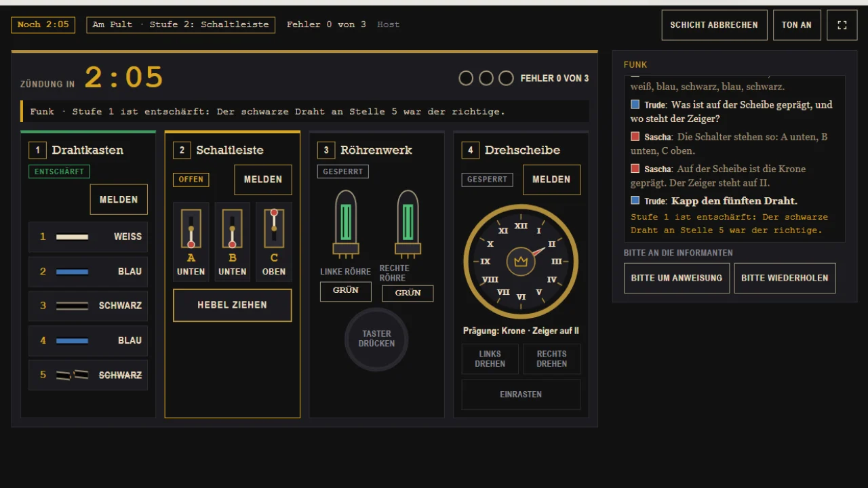
Task: Click the black wire at position 3
Action: tap(88, 306)
